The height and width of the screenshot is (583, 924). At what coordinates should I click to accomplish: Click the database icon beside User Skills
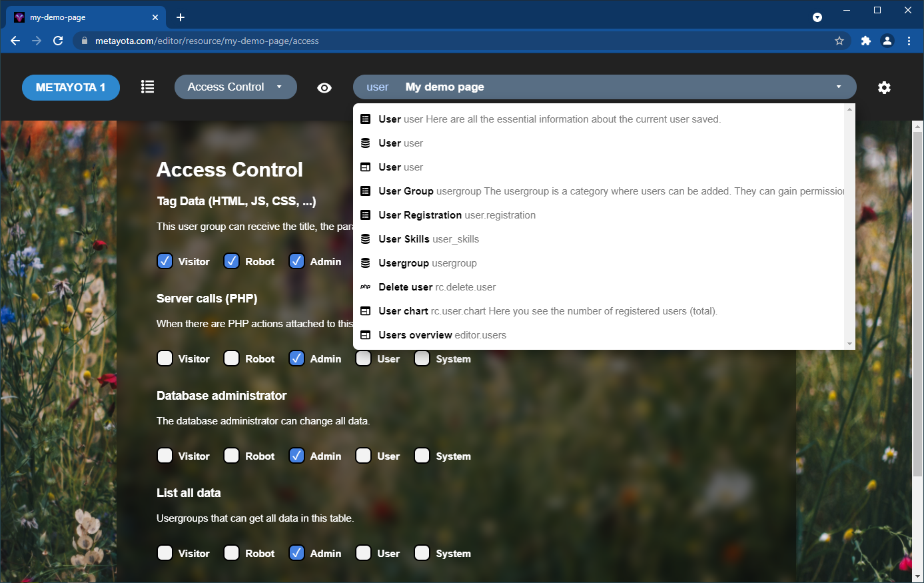tap(365, 239)
